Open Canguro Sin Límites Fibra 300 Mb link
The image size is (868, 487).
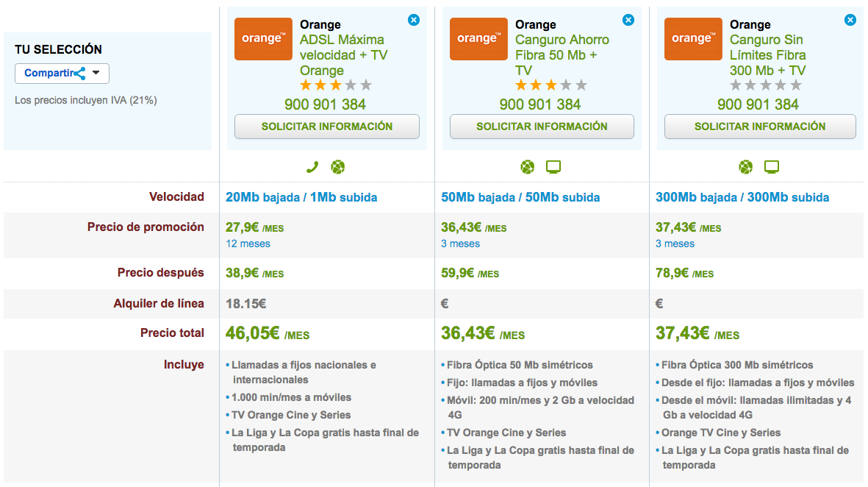click(768, 55)
